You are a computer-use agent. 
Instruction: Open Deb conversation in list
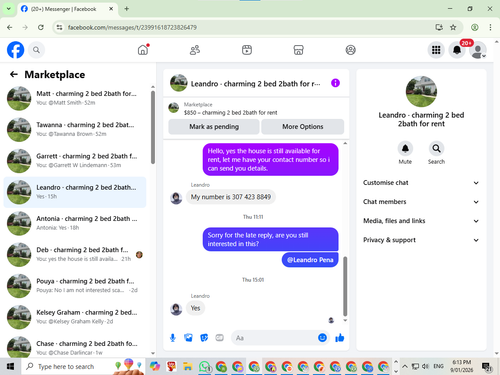click(x=75, y=254)
